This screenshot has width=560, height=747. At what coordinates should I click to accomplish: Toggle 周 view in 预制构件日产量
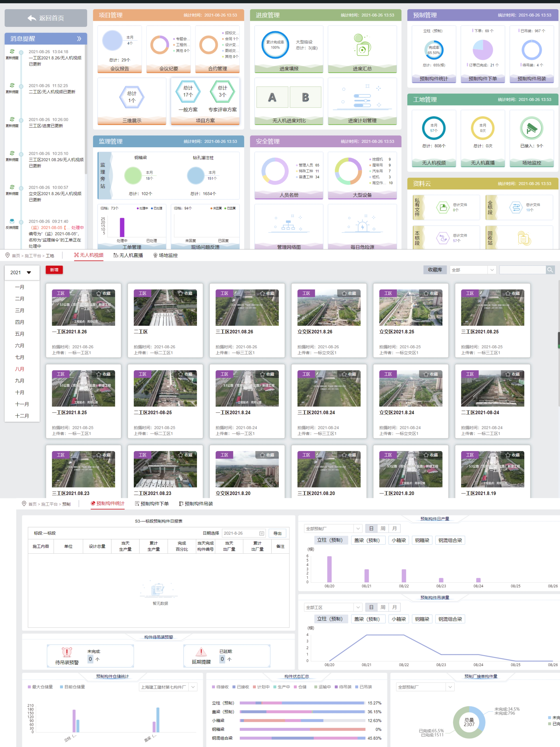pyautogui.click(x=383, y=529)
